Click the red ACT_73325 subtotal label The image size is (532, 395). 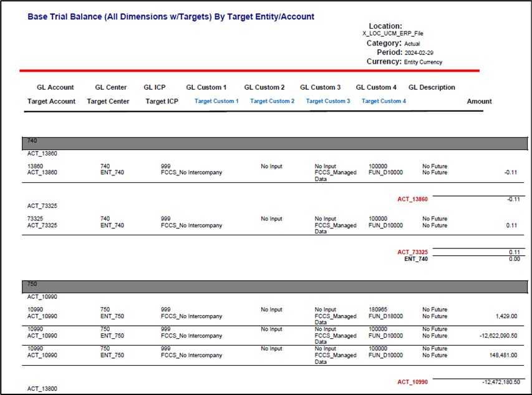click(x=412, y=252)
